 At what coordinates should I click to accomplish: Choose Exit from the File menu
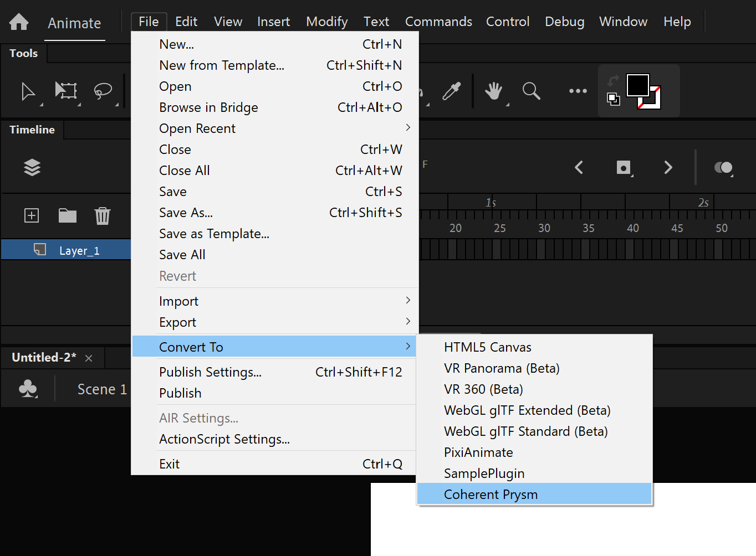274,464
